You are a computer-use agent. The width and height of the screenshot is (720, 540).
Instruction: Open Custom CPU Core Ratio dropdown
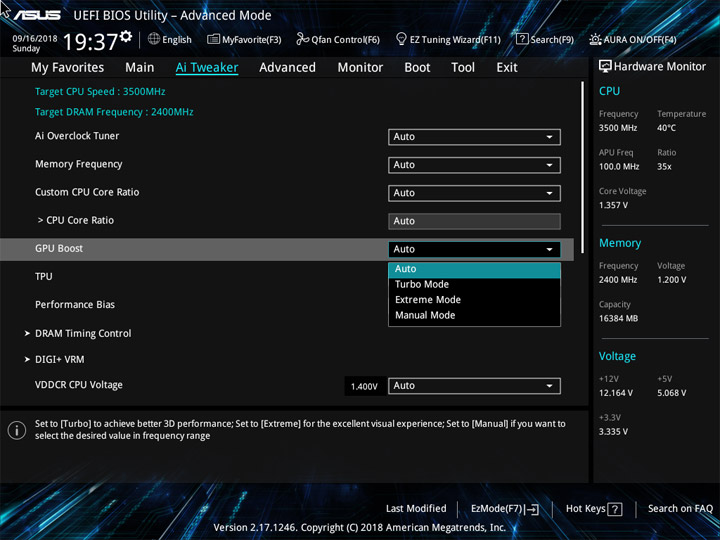tap(474, 193)
